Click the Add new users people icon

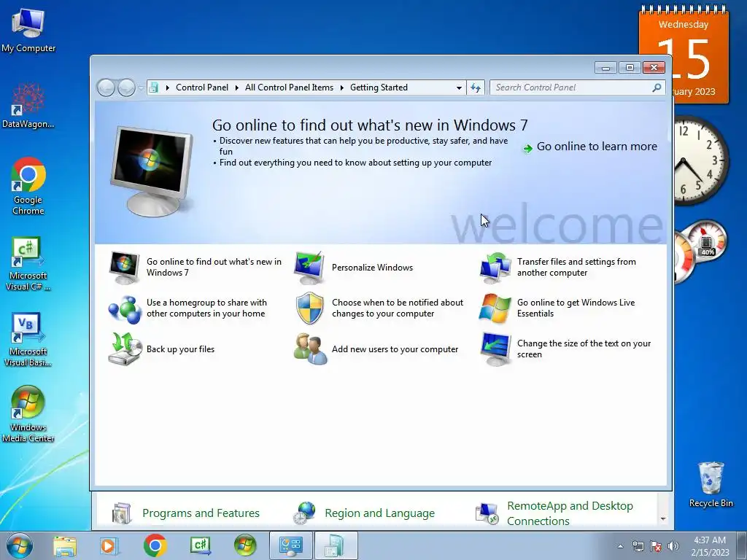pyautogui.click(x=310, y=349)
